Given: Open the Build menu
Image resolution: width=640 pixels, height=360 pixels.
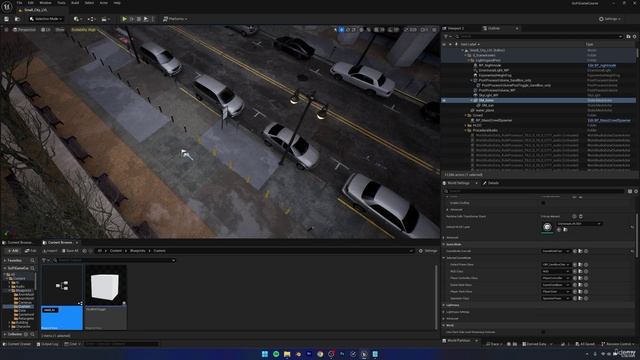Looking at the screenshot, I should click(x=75, y=3).
